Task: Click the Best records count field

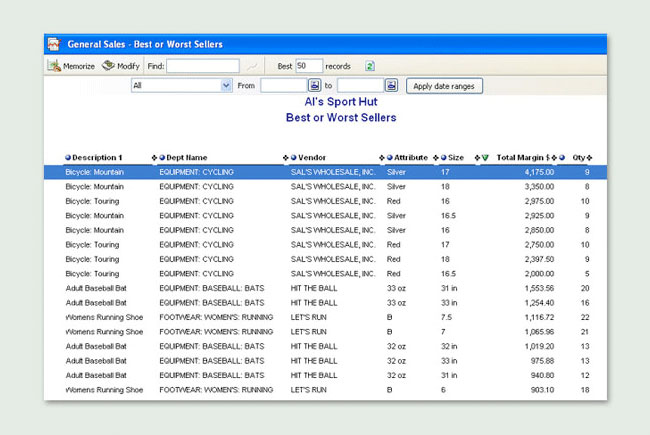Action: (x=308, y=66)
